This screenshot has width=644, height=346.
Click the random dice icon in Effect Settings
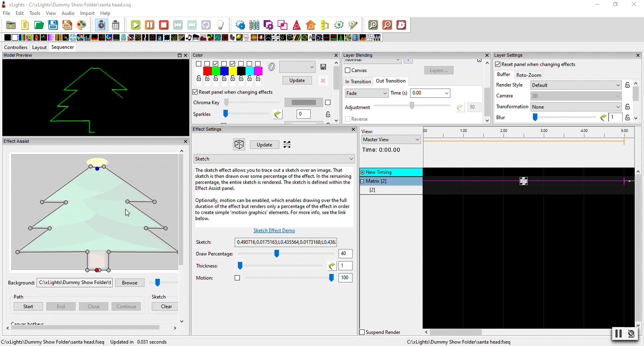[x=239, y=145]
